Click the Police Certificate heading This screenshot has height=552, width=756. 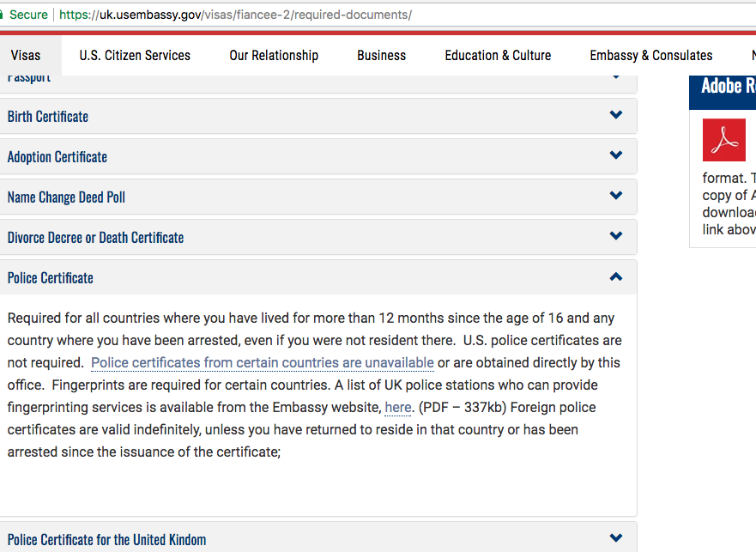(50, 278)
